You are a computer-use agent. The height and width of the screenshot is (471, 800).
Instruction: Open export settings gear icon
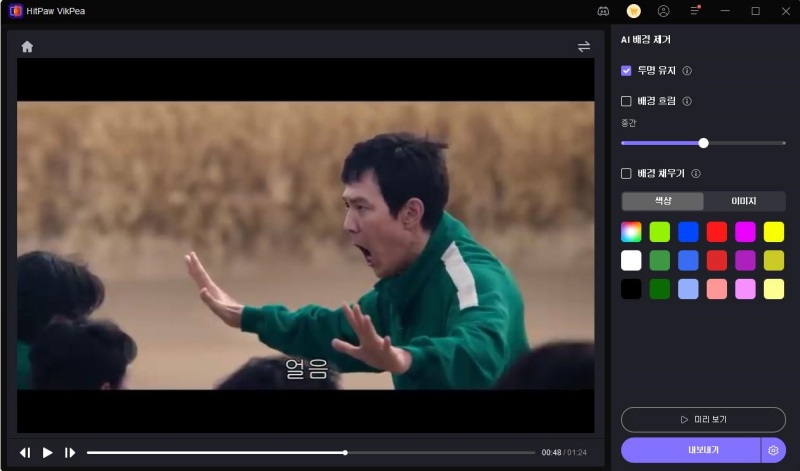coord(773,450)
